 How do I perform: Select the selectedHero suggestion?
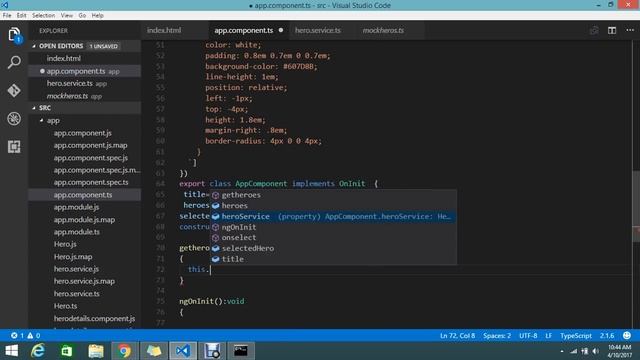coord(333,248)
